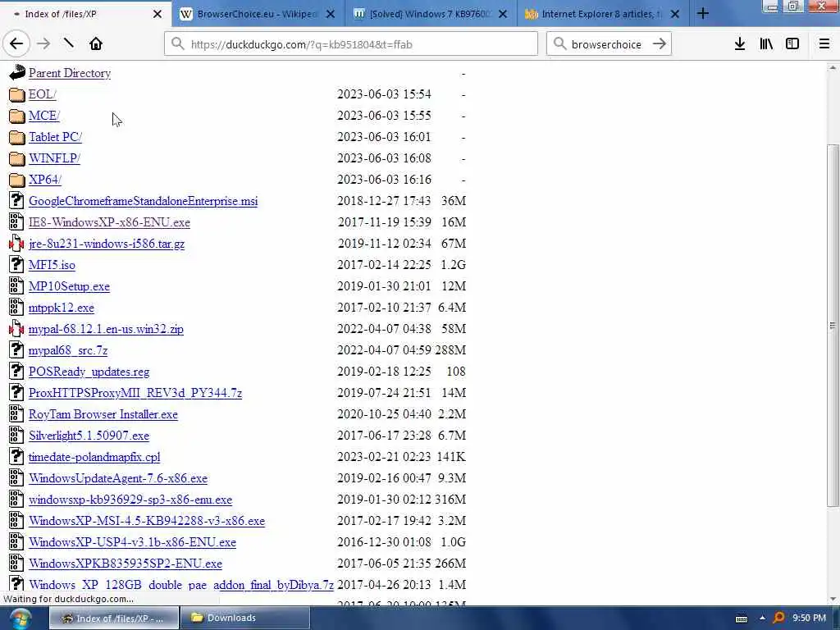Click the page vertical scrollbar thumb
The height and width of the screenshot is (630, 840).
point(833,325)
